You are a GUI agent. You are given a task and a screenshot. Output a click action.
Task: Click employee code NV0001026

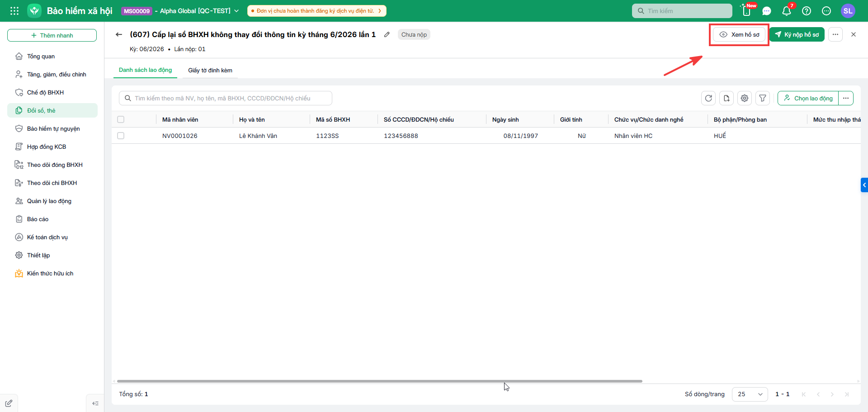click(180, 136)
